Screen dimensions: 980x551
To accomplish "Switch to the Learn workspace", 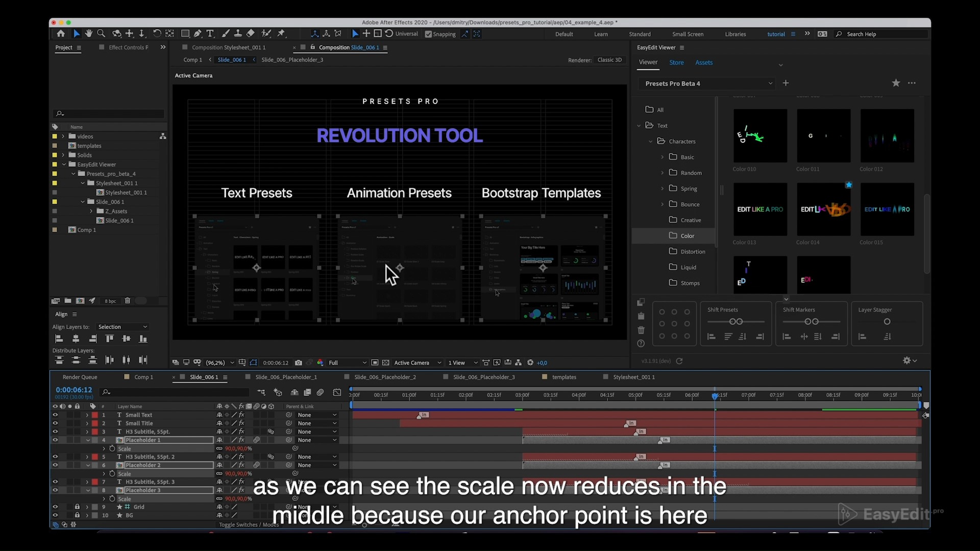I will point(601,34).
